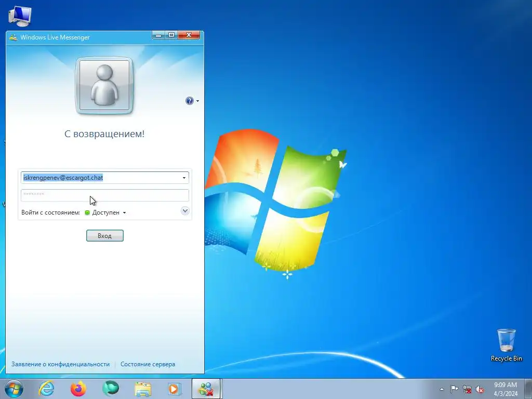Open the green globe browser taskbar icon
This screenshot has height=399, width=532.
pos(111,388)
